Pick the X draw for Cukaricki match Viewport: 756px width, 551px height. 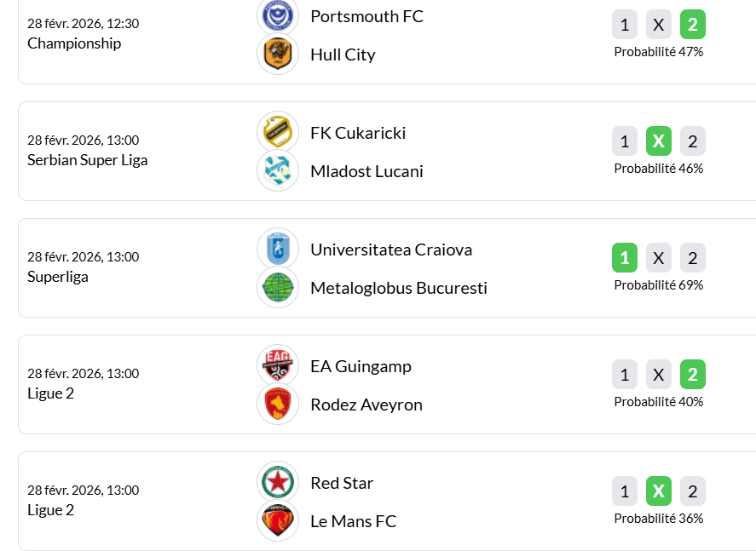click(659, 141)
